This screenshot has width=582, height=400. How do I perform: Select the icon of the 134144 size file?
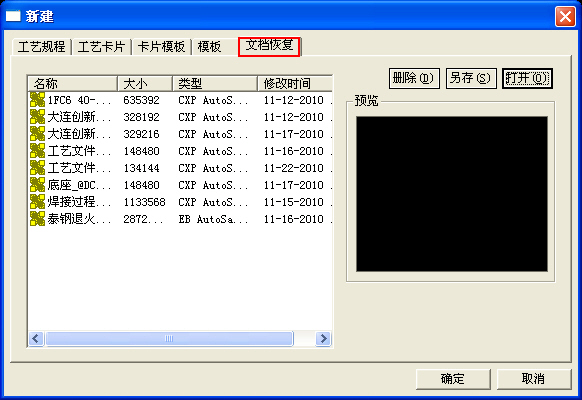click(x=37, y=168)
